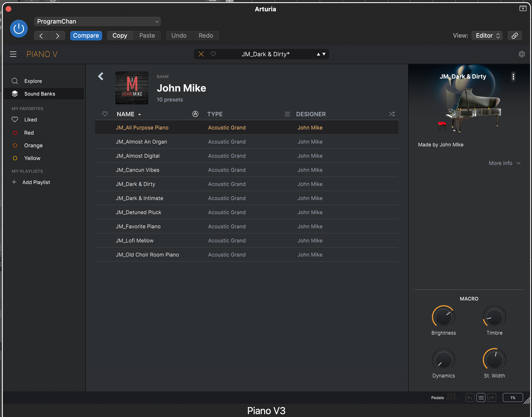Click the settings gear icon
The width and height of the screenshot is (532, 417).
point(522,54)
